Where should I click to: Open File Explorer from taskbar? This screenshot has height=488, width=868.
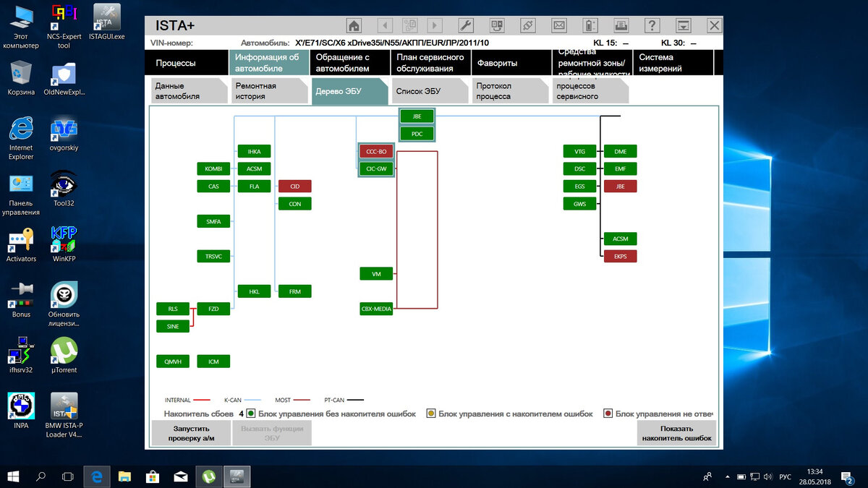pos(124,476)
